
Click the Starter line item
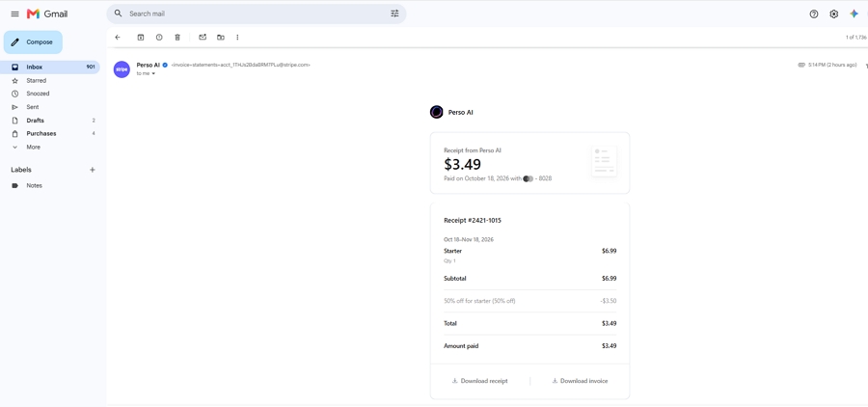453,251
